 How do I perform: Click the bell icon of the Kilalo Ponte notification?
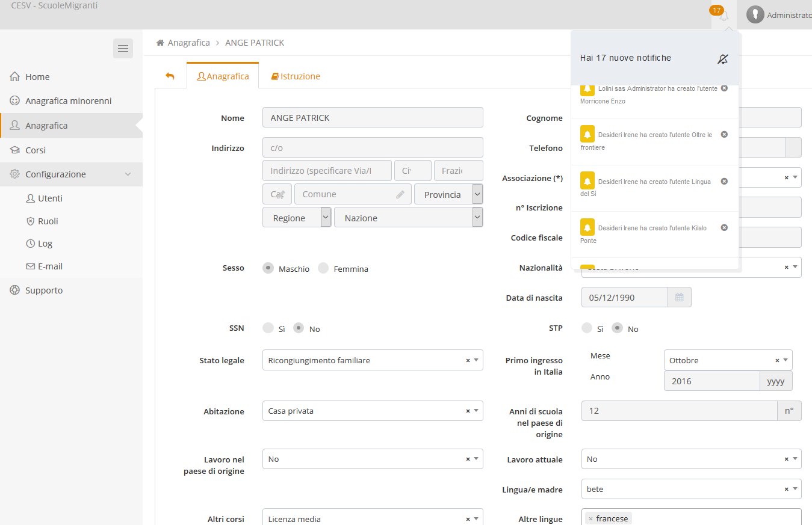click(x=587, y=227)
